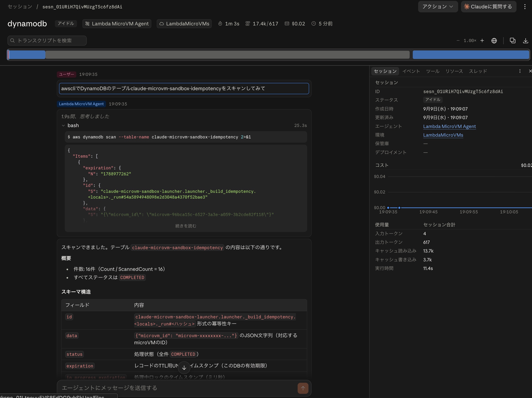532x398 pixels.
Task: Click the 出力トークン value 617
Action: tap(426, 242)
